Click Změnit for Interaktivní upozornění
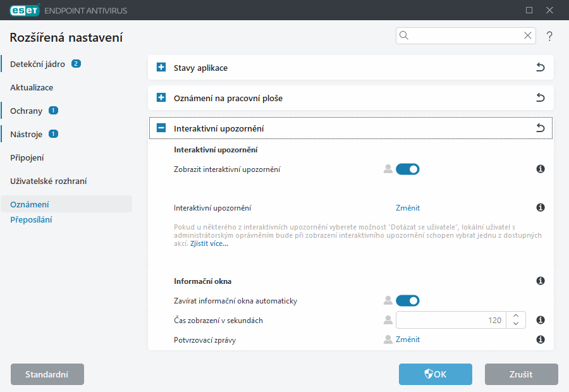 pyautogui.click(x=408, y=208)
